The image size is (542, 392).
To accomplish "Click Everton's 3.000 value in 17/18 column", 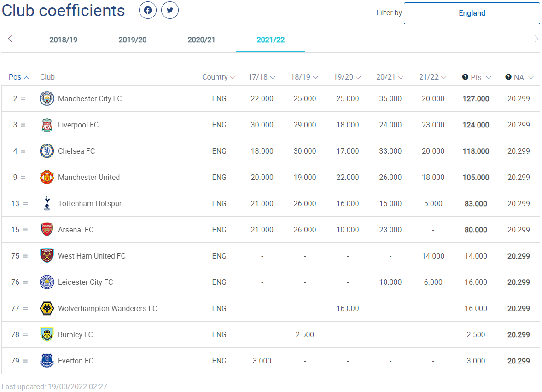I will (262, 361).
